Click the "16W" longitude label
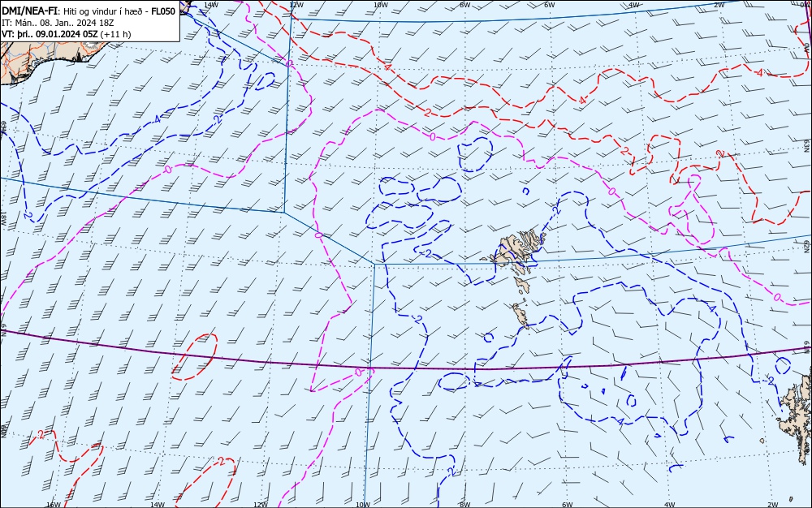 [54, 504]
